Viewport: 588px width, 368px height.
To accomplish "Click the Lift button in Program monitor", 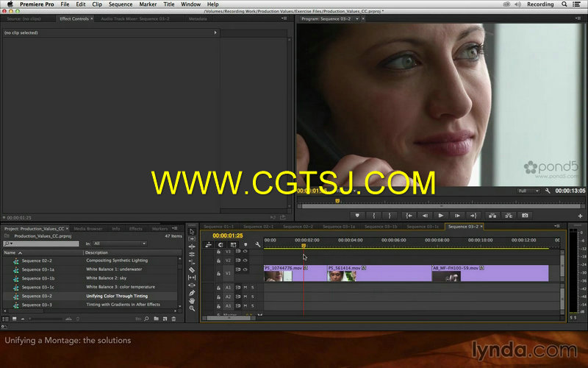I will click(x=492, y=216).
